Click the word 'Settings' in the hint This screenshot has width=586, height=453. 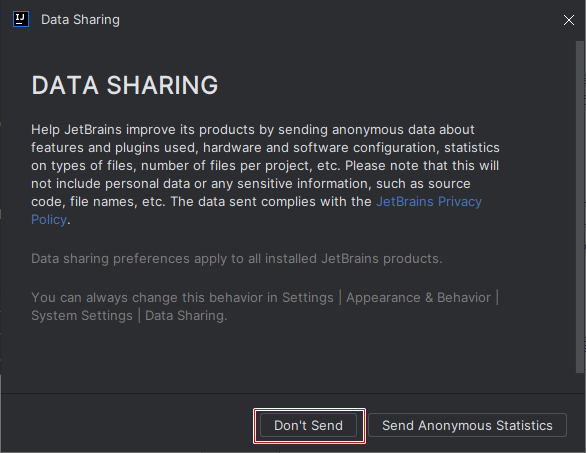[x=308, y=298]
